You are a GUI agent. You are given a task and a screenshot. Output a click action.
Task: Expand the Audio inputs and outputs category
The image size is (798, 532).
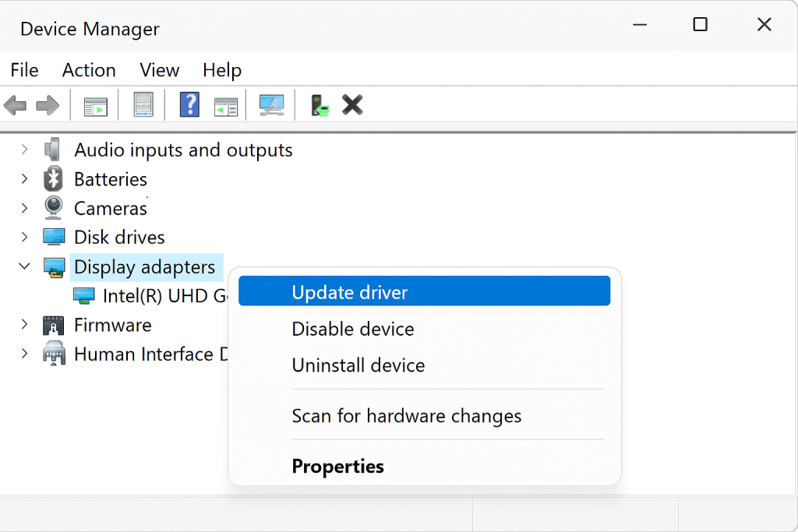24,150
